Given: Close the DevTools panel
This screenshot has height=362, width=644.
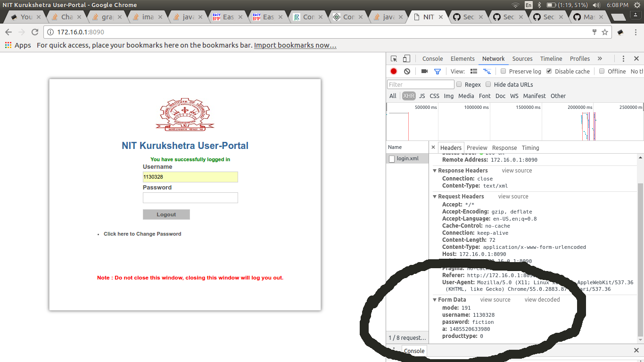Looking at the screenshot, I should pos(636,59).
